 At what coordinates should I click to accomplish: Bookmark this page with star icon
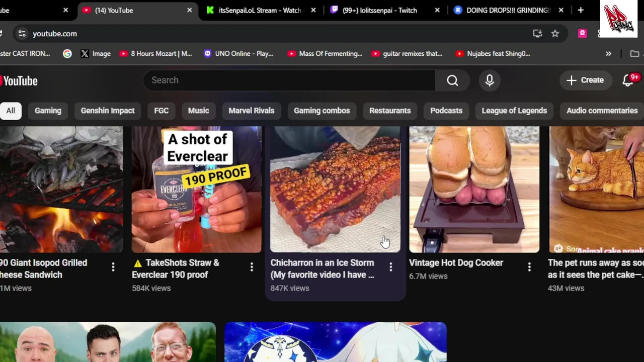tap(555, 34)
